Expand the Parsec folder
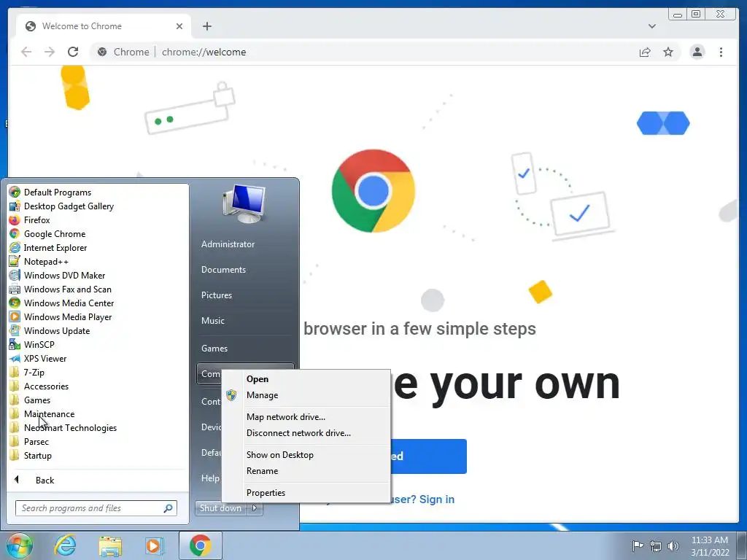This screenshot has width=747, height=560. pyautogui.click(x=29, y=441)
